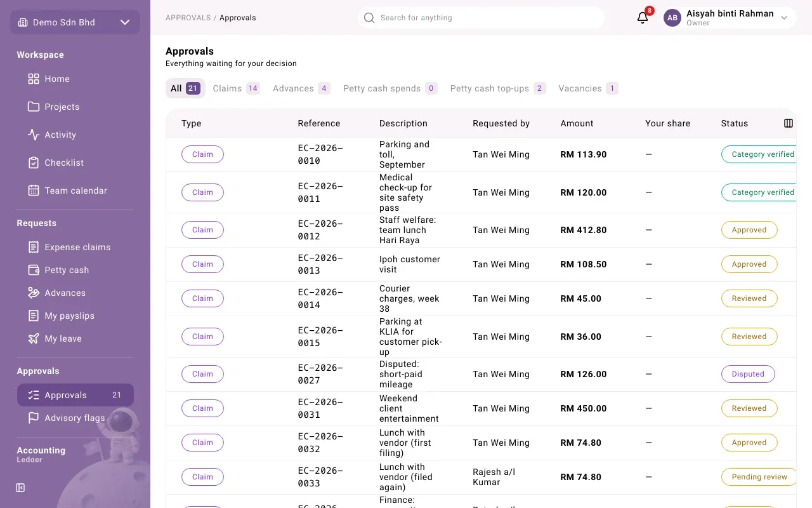Viewport: 812px width, 508px height.
Task: Click the column settings icon
Action: [x=789, y=123]
